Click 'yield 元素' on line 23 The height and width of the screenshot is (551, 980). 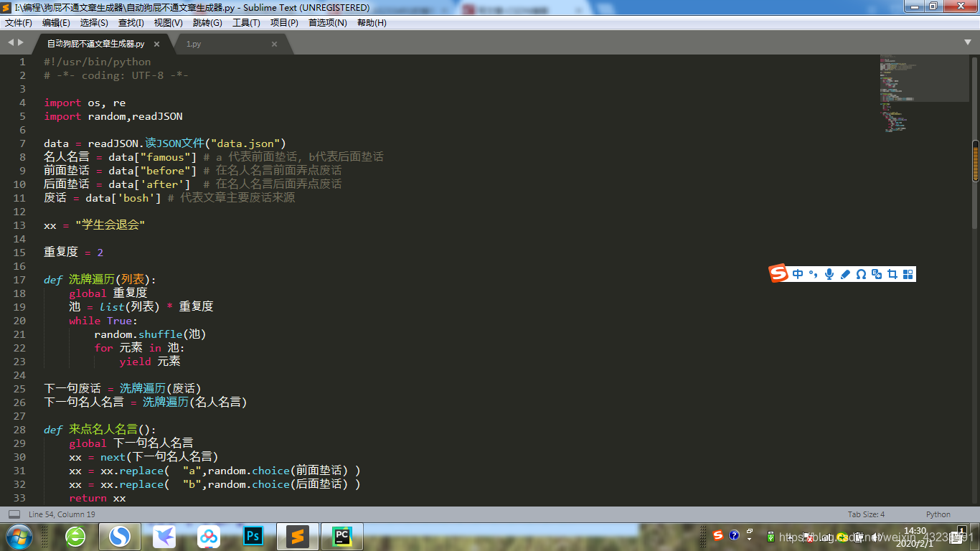[x=150, y=362]
